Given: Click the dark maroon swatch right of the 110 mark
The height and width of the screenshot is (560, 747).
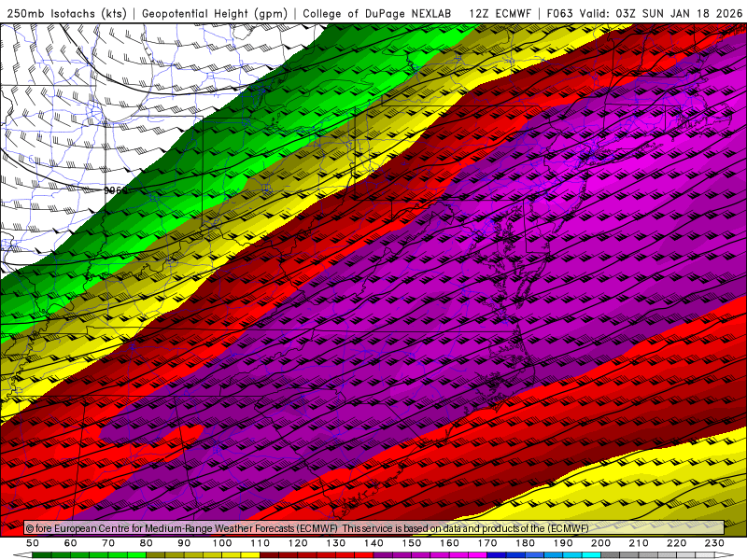Looking at the screenshot, I should [x=269, y=555].
